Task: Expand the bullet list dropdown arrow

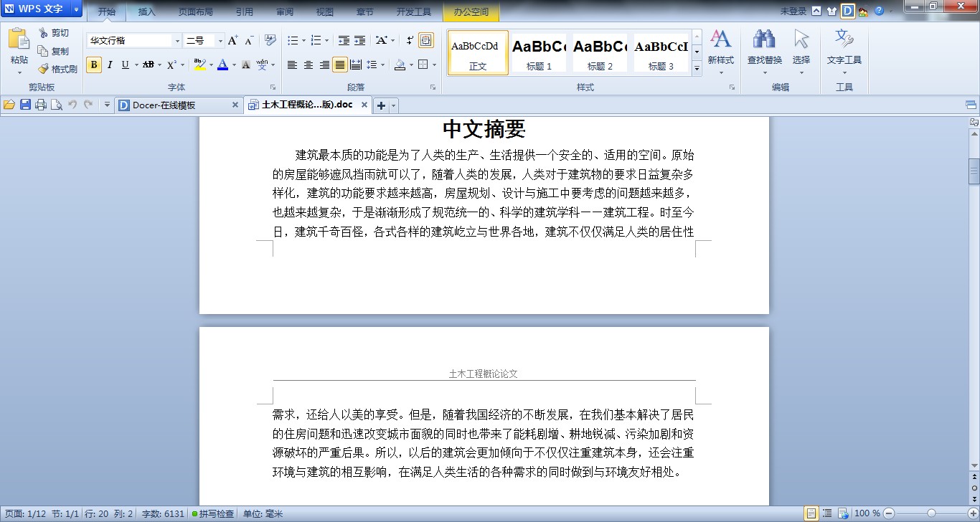Action: (x=304, y=41)
